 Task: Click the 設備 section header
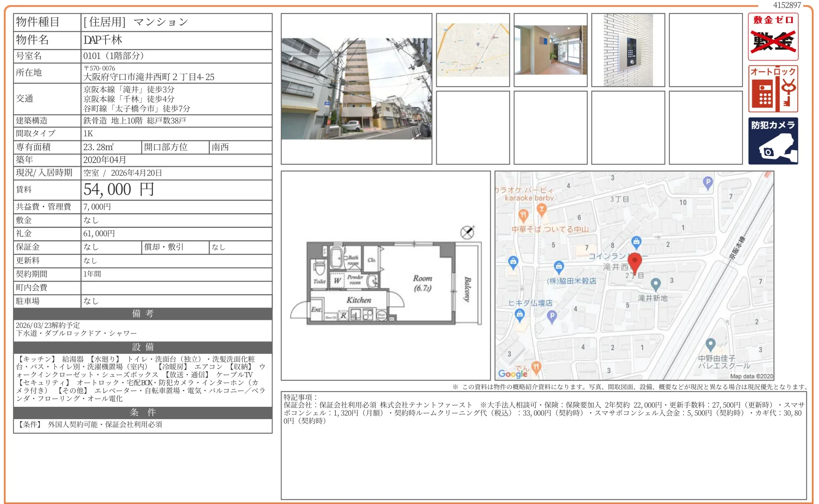point(143,347)
